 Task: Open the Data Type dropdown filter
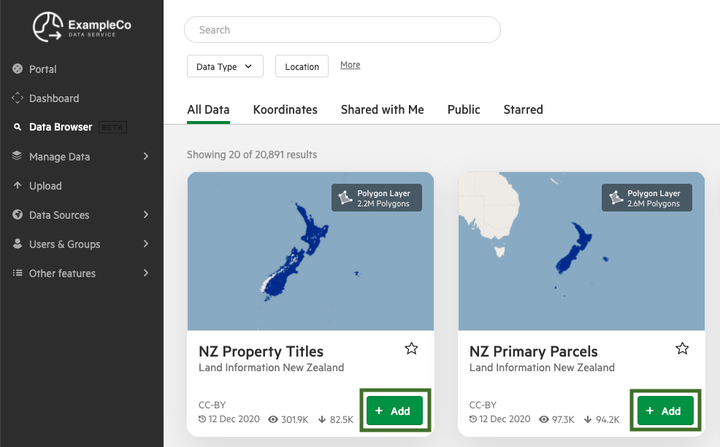[x=225, y=67]
